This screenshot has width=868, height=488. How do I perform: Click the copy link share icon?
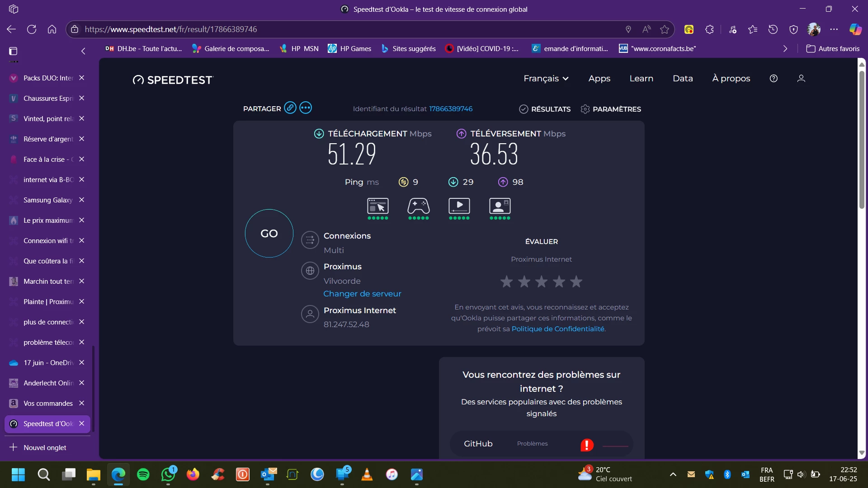[290, 108]
